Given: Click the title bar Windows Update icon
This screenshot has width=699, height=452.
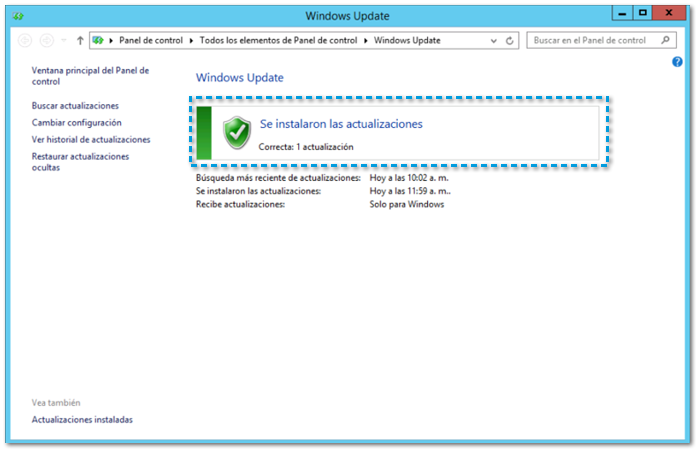Looking at the screenshot, I should pyautogui.click(x=18, y=16).
